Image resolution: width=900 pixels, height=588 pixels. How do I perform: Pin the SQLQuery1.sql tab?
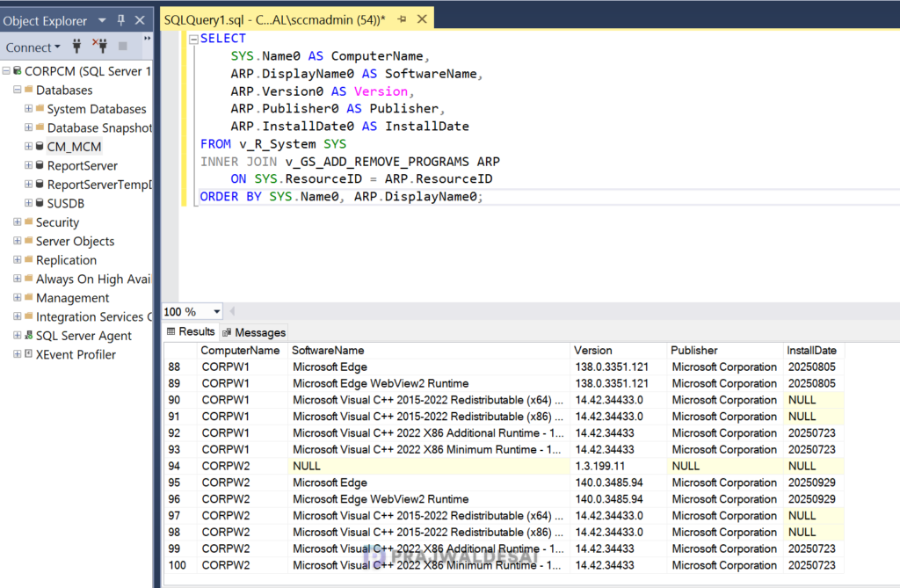tap(402, 19)
